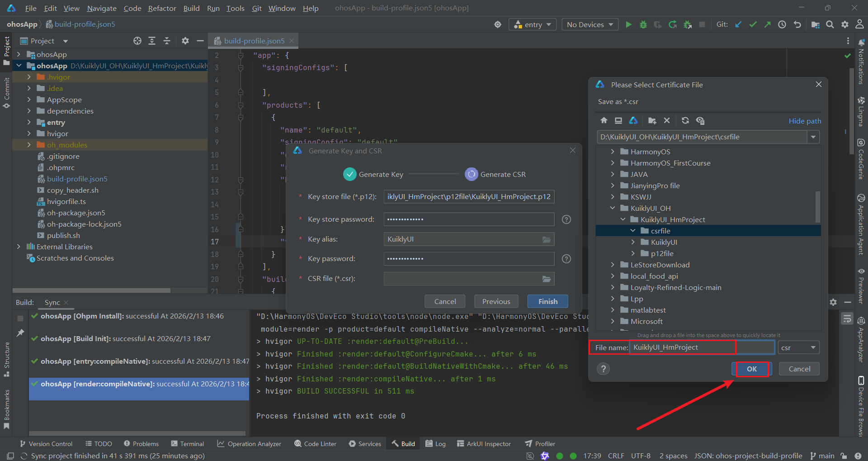Open the Tools menu
The width and height of the screenshot is (868, 461).
point(235,8)
